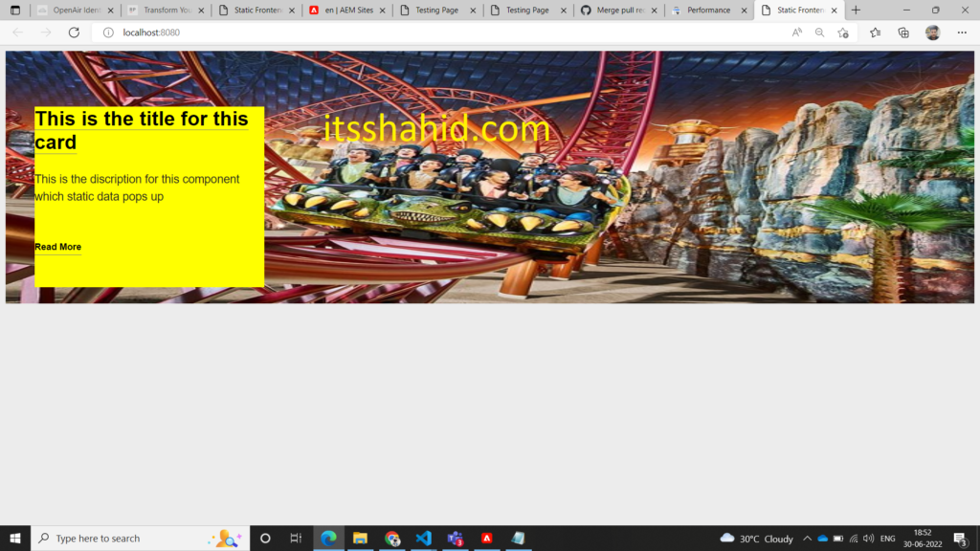View site information icon beside localhost
Screen dimensions: 980x551
tap(108, 33)
